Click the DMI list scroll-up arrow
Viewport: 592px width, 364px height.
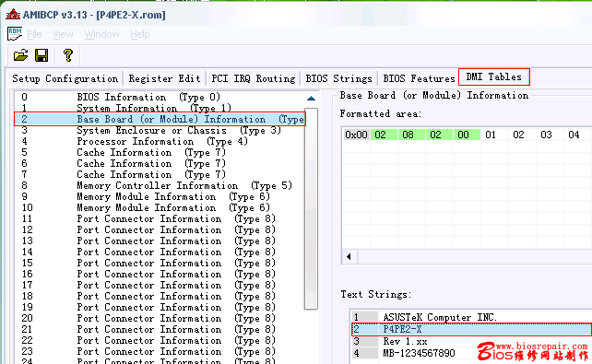point(311,99)
